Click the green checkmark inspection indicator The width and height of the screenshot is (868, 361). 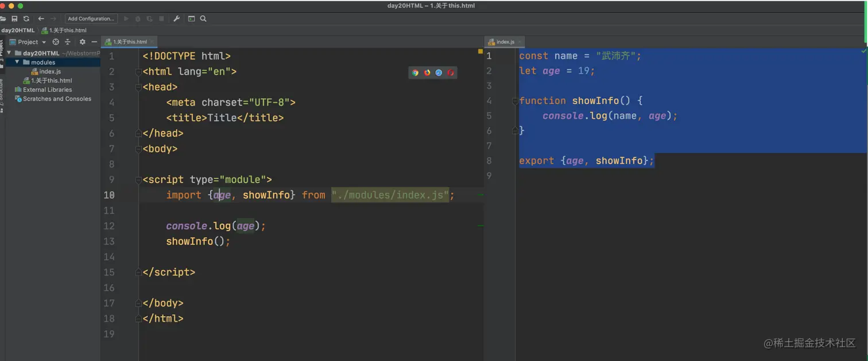pos(863,51)
